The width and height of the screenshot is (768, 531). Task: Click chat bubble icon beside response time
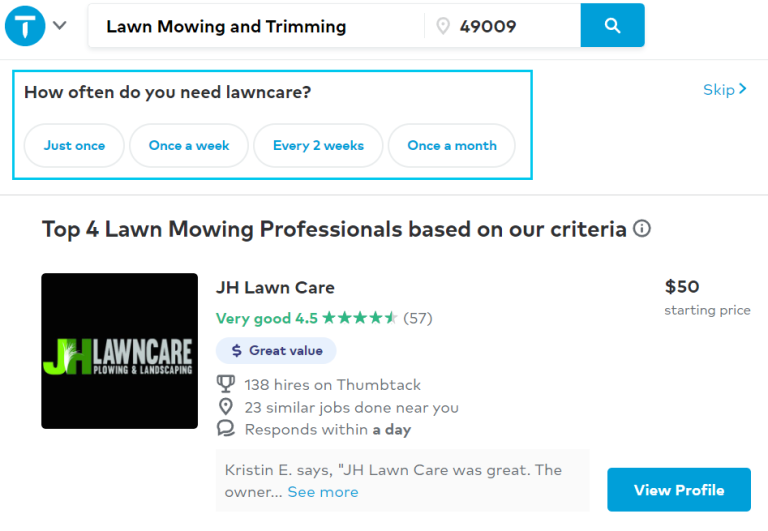(x=226, y=429)
